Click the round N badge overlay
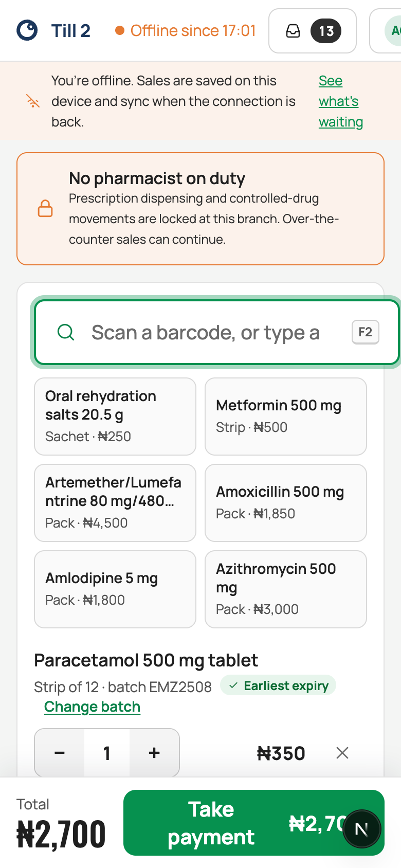This screenshot has height=868, width=401. [x=362, y=828]
